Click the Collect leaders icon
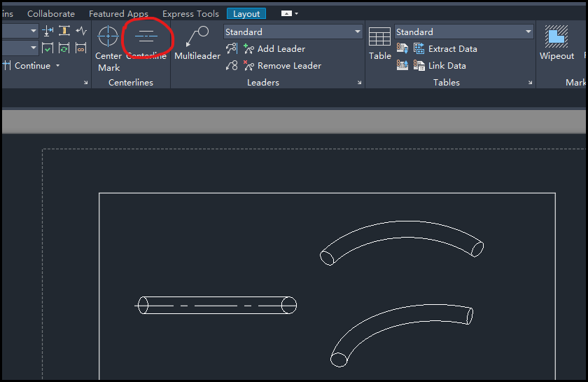The image size is (588, 382). (x=232, y=66)
